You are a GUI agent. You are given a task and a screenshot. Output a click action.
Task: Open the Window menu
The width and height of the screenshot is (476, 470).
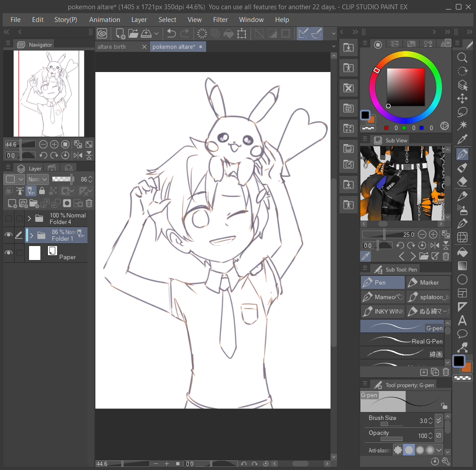pyautogui.click(x=251, y=20)
